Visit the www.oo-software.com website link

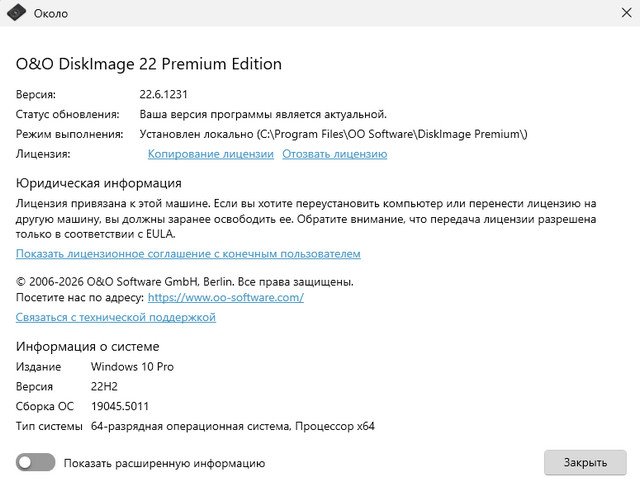(x=225, y=298)
